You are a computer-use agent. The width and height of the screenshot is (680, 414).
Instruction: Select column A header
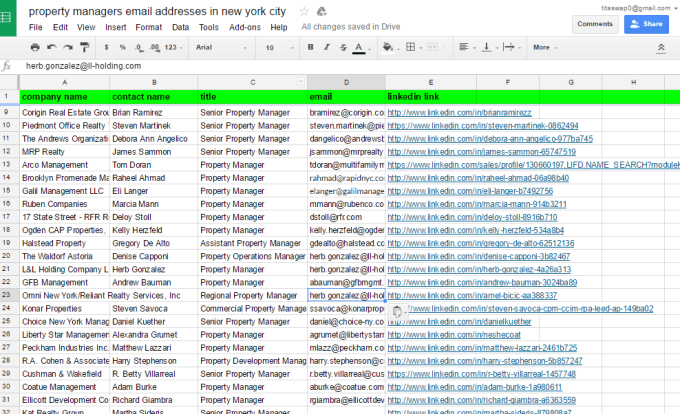point(65,82)
